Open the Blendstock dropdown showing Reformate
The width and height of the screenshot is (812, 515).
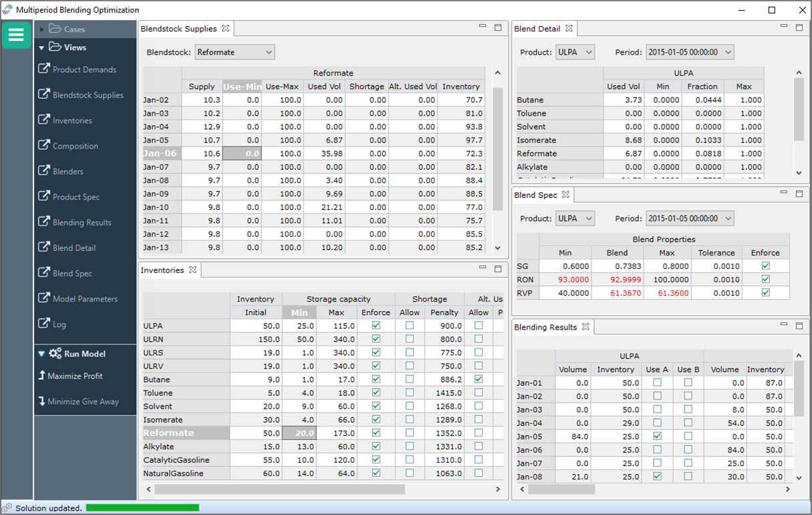click(235, 52)
